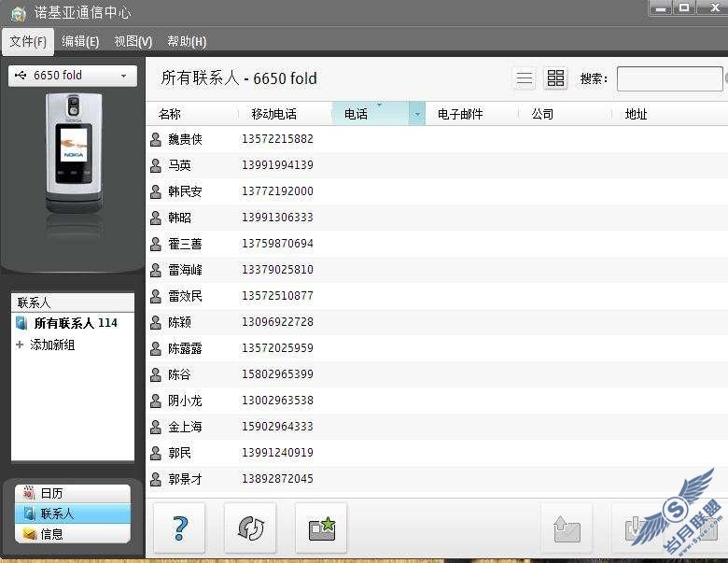Select contact 陈露露
The height and width of the screenshot is (563, 728).
[x=185, y=348]
